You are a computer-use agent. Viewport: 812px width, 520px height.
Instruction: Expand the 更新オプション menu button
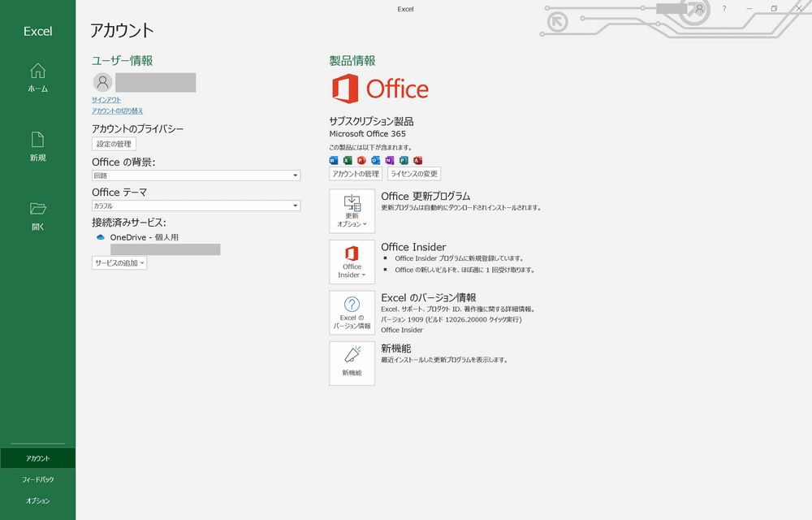pos(352,211)
